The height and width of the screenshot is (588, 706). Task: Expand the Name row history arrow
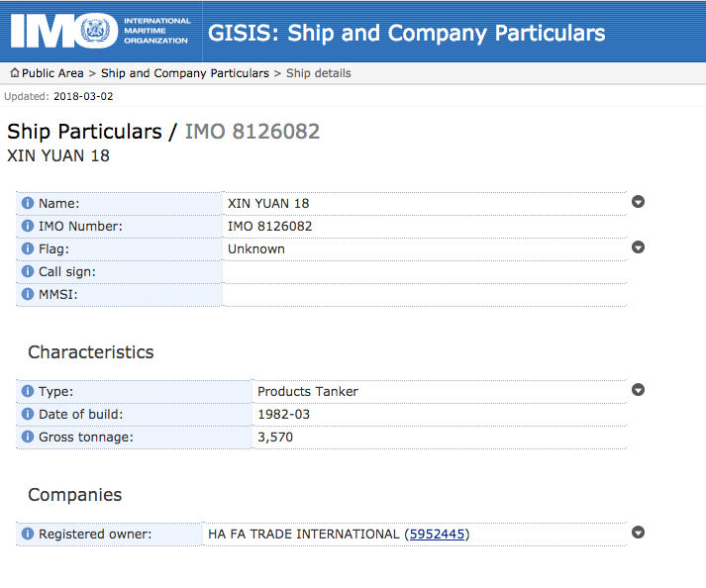[638, 202]
